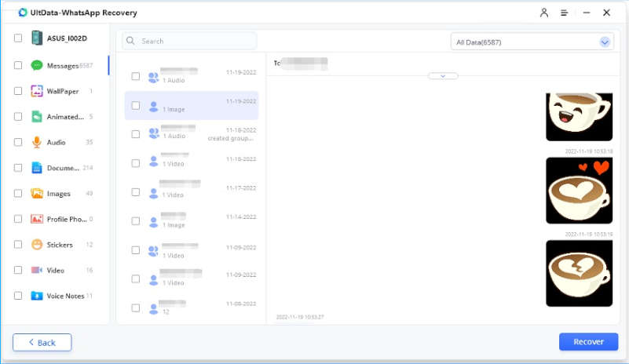Click the search magnifier icon

(130, 41)
